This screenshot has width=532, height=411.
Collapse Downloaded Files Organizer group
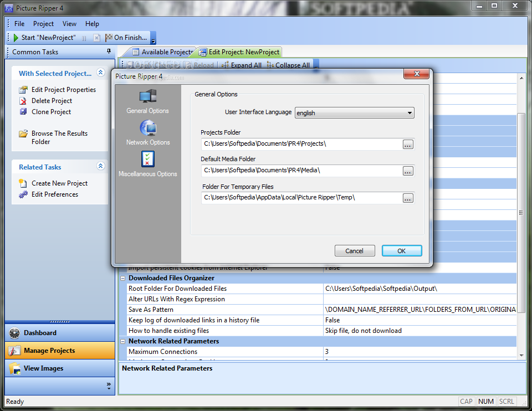click(x=123, y=279)
